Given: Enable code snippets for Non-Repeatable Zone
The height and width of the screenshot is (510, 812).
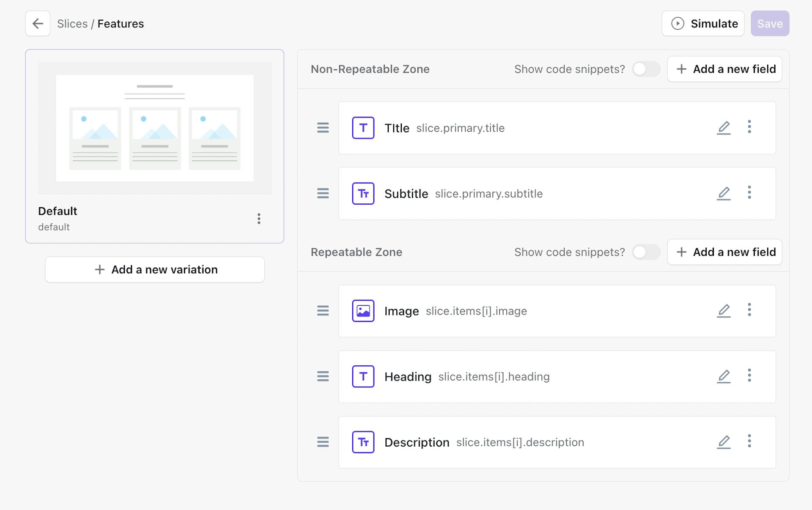Looking at the screenshot, I should (646, 69).
